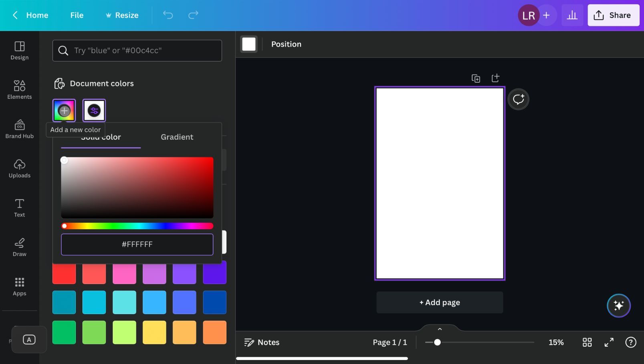Open Brand Hub
Image resolution: width=644 pixels, height=364 pixels.
point(19,129)
